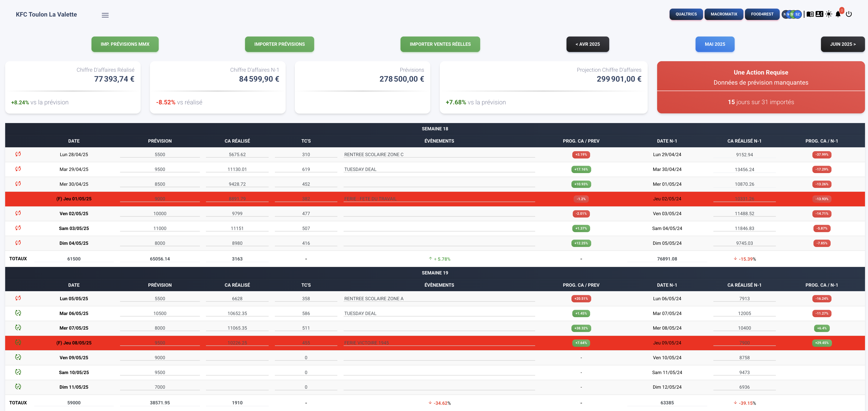Click the +17.16% badge for Mar 29/04/25
The image size is (868, 411).
coord(581,169)
